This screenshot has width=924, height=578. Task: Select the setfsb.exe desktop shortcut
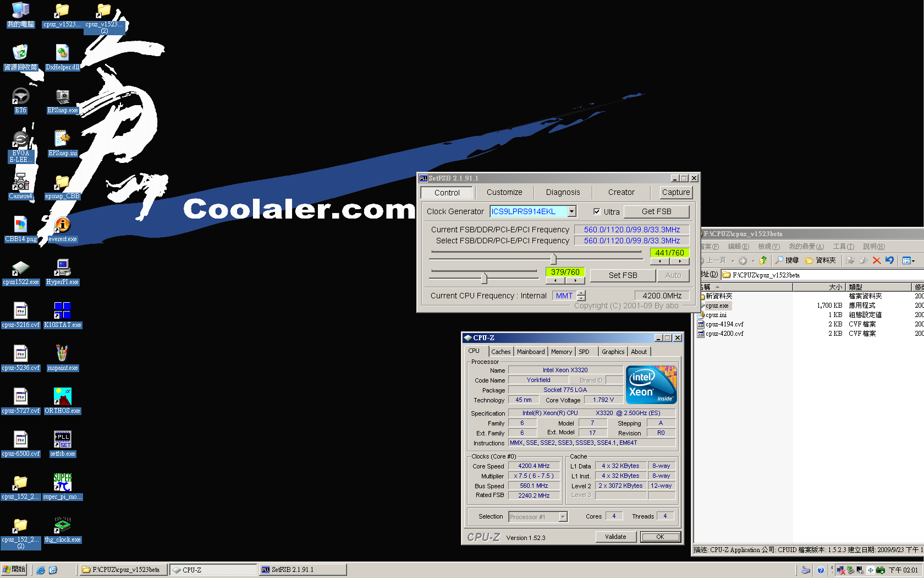tap(63, 445)
